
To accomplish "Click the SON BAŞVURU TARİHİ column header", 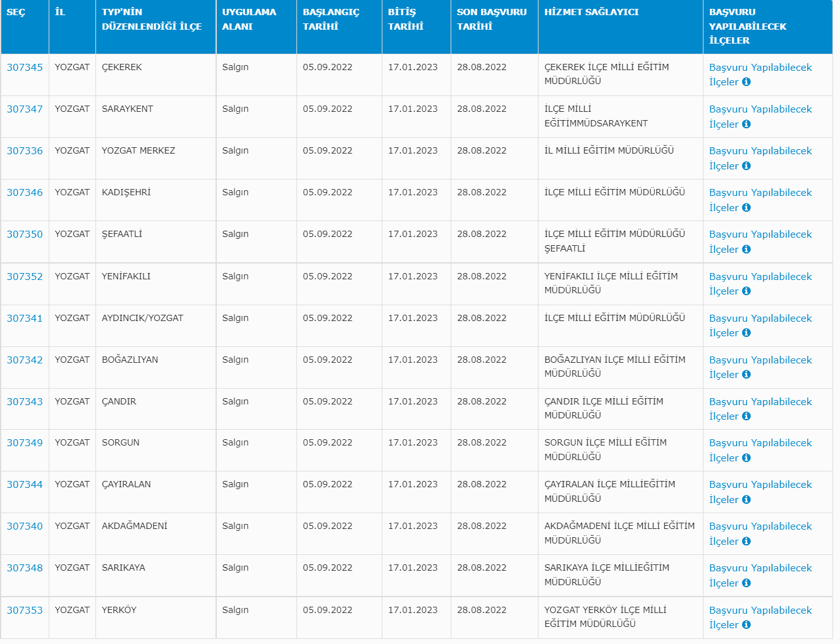I will tap(491, 20).
